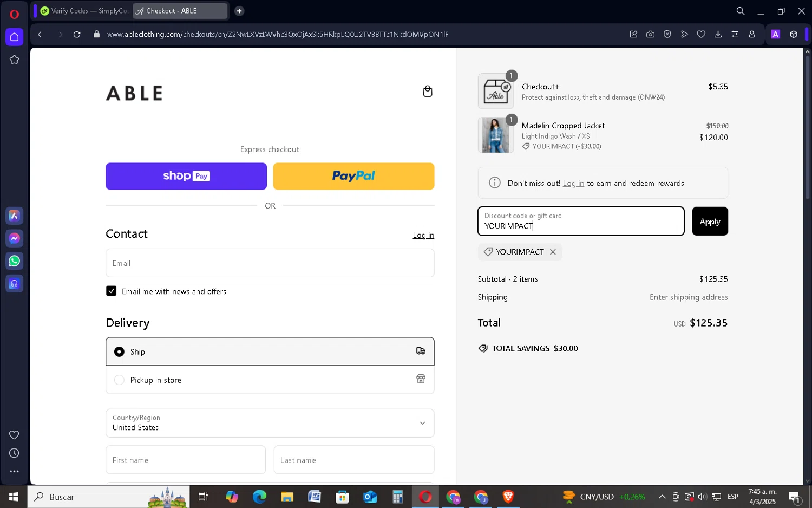The height and width of the screenshot is (508, 812).
Task: Show hidden system tray icons
Action: 662,497
